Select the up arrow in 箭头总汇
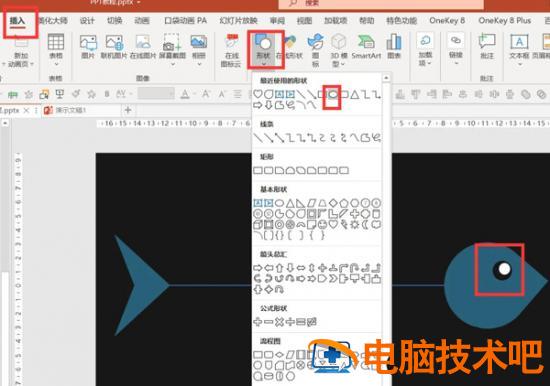Image resolution: width=550 pixels, height=386 pixels. (x=279, y=268)
